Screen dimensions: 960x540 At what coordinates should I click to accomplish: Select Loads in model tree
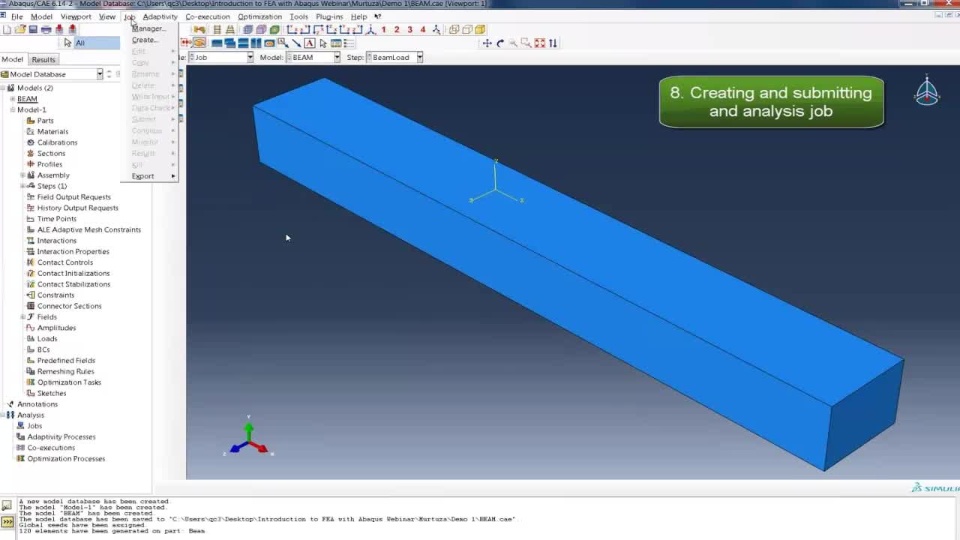tap(47, 339)
